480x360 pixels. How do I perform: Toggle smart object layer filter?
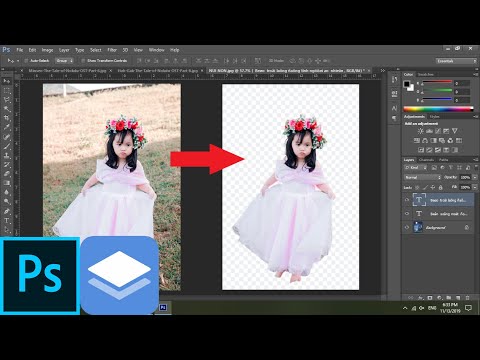click(x=468, y=168)
